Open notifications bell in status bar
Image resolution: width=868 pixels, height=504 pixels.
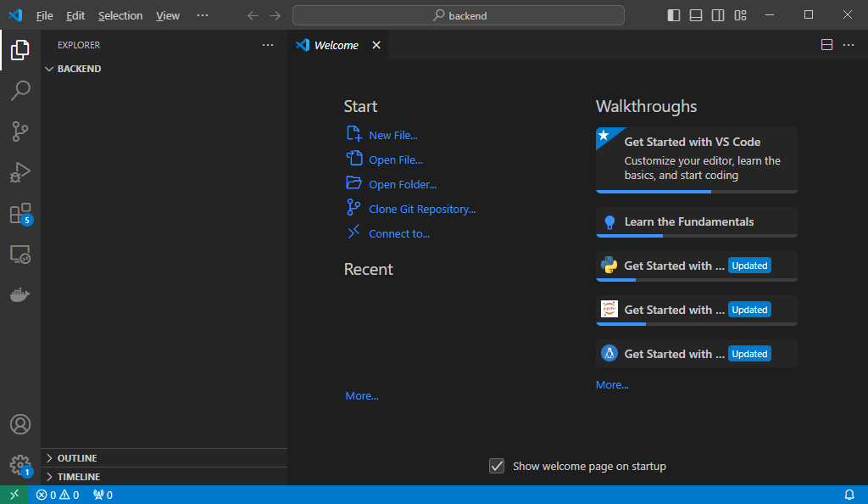point(849,495)
